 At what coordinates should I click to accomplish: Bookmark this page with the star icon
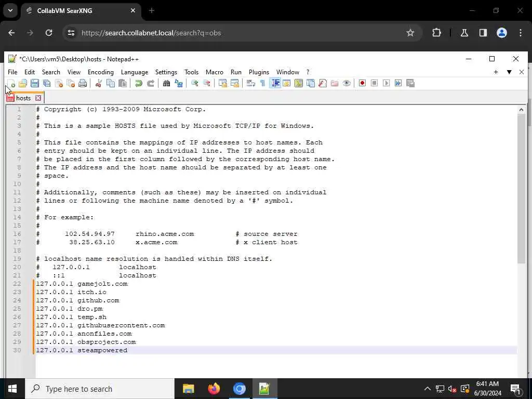click(410, 33)
